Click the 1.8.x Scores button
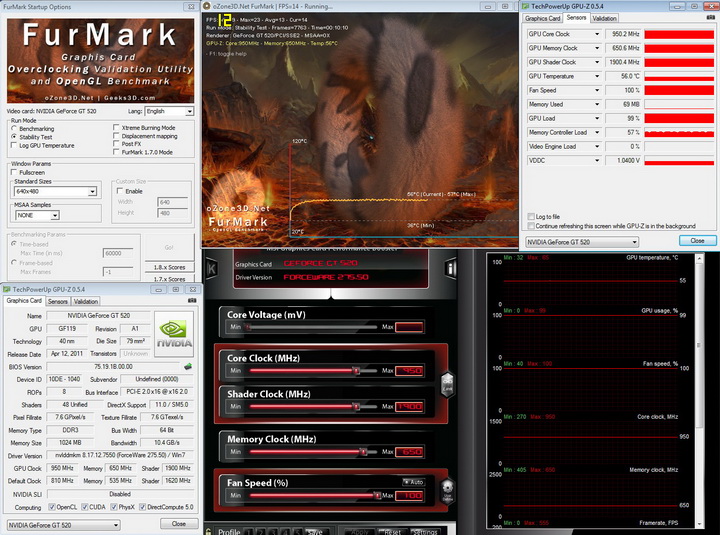The width and height of the screenshot is (720, 535). pos(169,267)
